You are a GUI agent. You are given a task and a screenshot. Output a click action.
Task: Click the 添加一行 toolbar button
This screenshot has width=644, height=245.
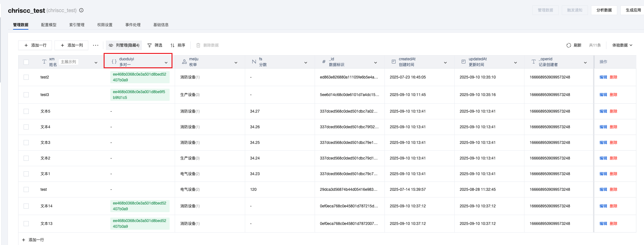tap(35, 45)
